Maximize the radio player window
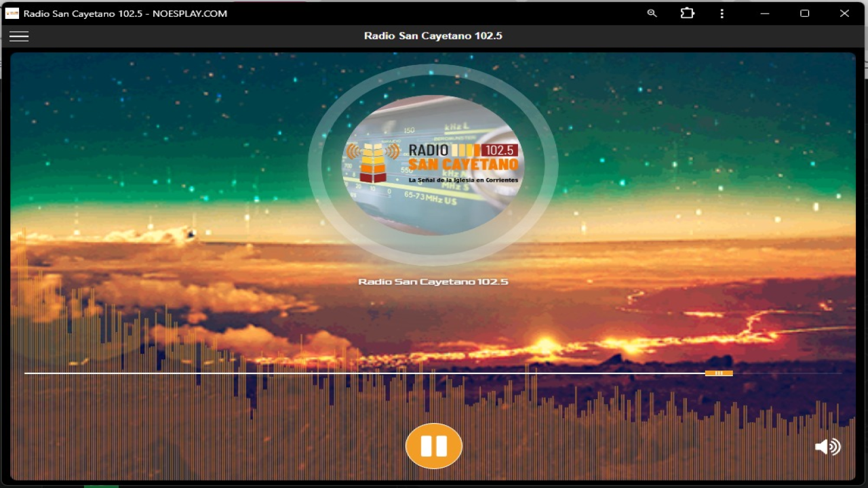Image resolution: width=868 pixels, height=488 pixels. click(804, 14)
